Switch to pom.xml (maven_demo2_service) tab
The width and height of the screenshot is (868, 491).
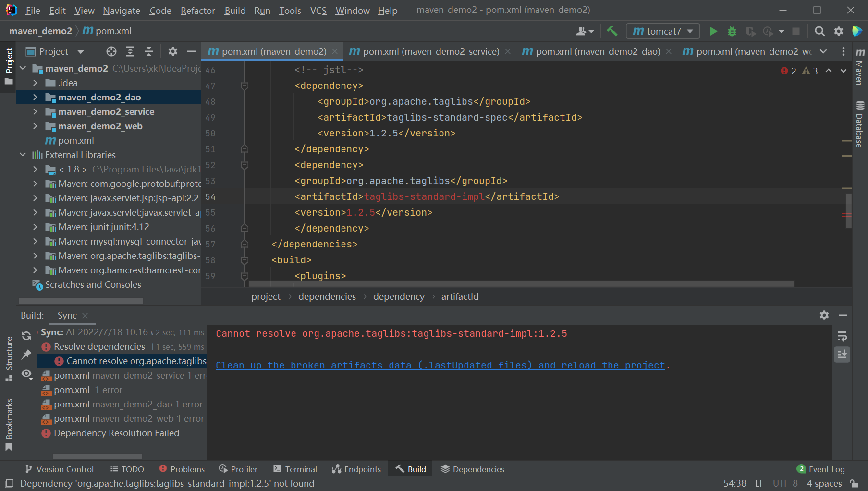(x=430, y=51)
